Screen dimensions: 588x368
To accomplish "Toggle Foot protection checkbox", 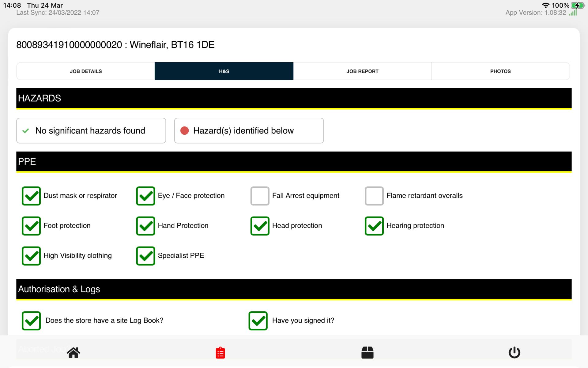I will click(x=31, y=226).
